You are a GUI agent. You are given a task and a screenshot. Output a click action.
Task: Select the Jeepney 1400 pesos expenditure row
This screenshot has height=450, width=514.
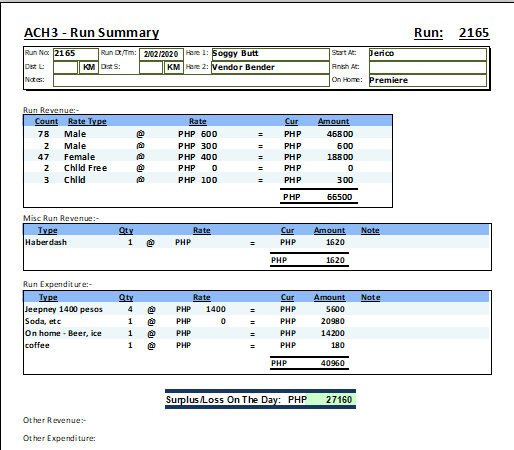pyautogui.click(x=256, y=309)
